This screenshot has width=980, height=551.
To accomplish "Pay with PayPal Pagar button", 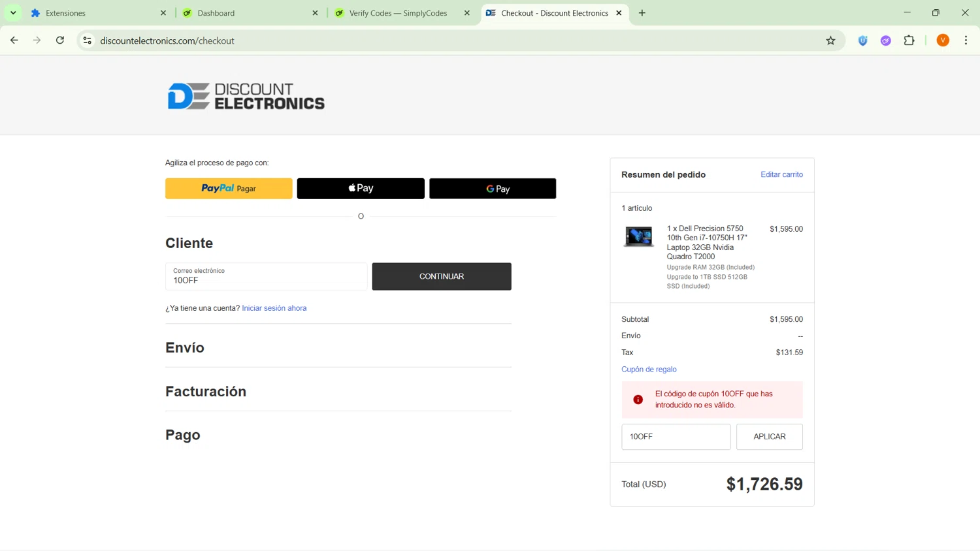I will click(x=229, y=189).
